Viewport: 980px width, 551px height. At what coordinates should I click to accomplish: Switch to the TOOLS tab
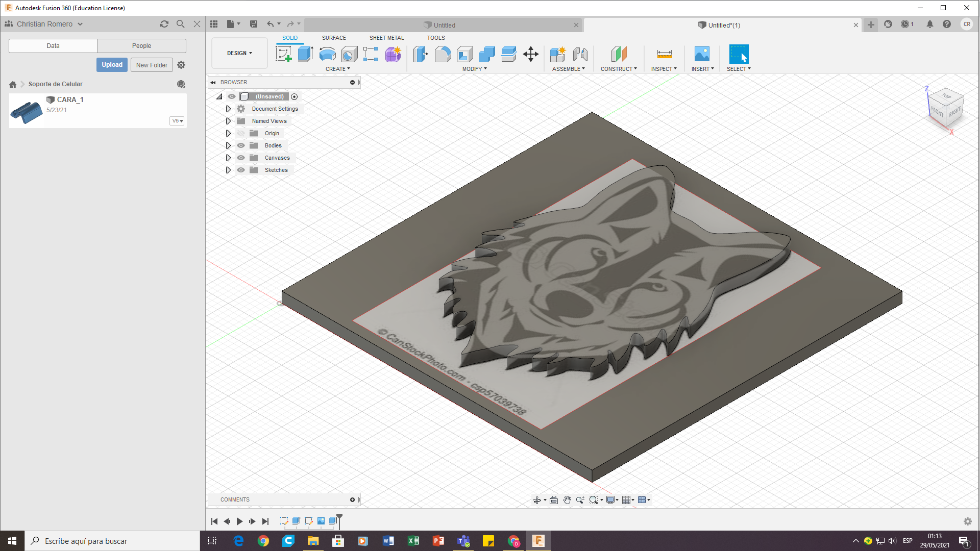(x=436, y=38)
